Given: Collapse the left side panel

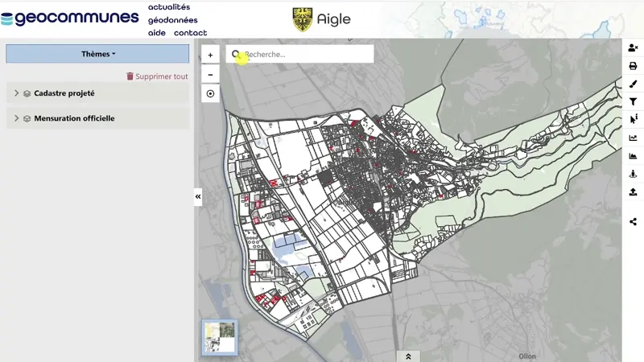Looking at the screenshot, I should [x=198, y=196].
